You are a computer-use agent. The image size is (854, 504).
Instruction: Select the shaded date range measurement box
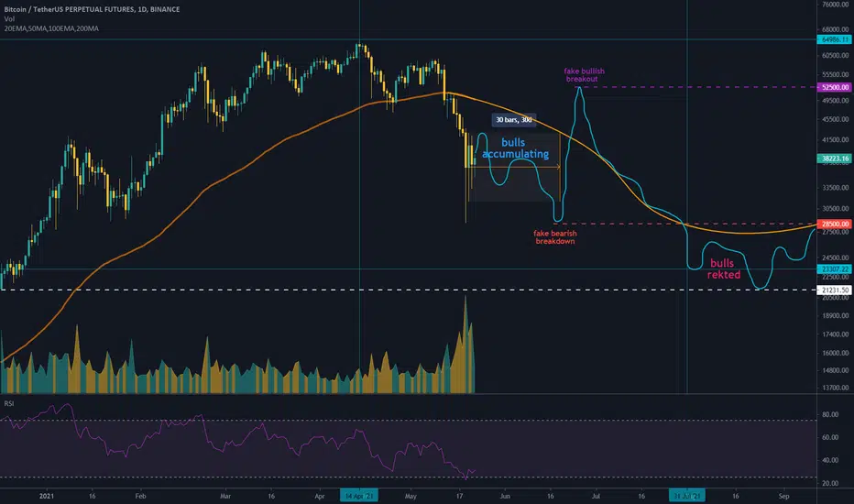click(513, 168)
